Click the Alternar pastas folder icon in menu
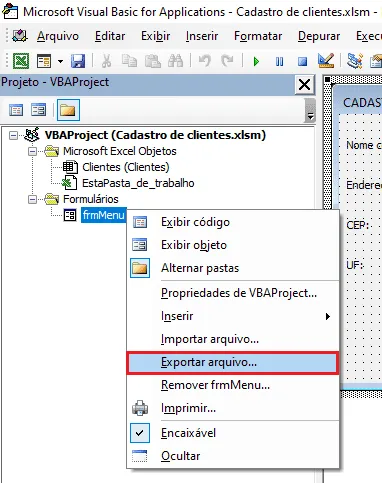382x483 pixels. click(x=140, y=268)
